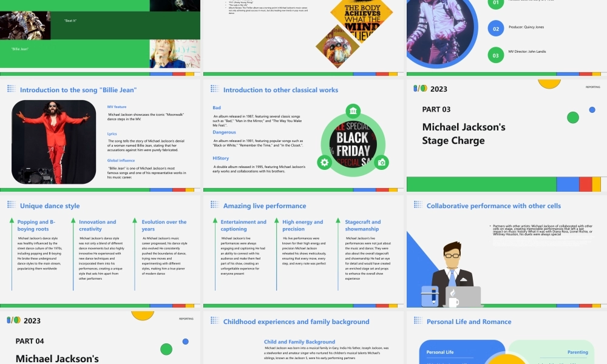This screenshot has height=364, width=607.
Task: Click the camera icon on Black Friday circle
Action: coord(381,163)
